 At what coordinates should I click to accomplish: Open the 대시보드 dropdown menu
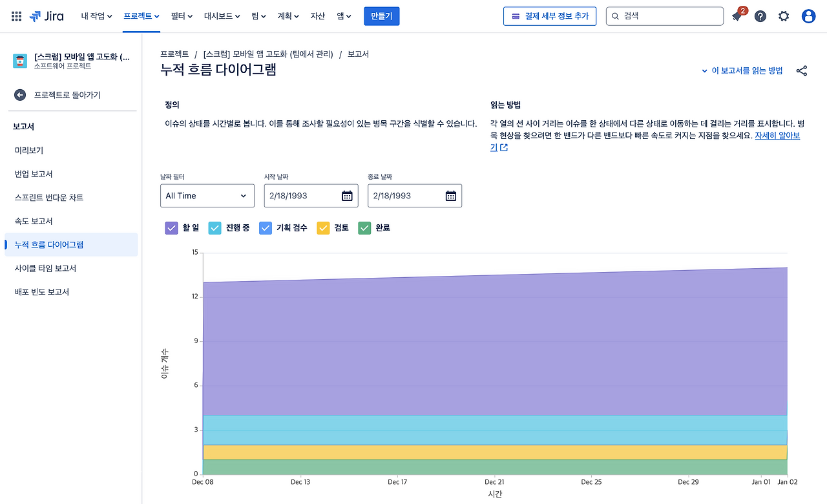(220, 16)
